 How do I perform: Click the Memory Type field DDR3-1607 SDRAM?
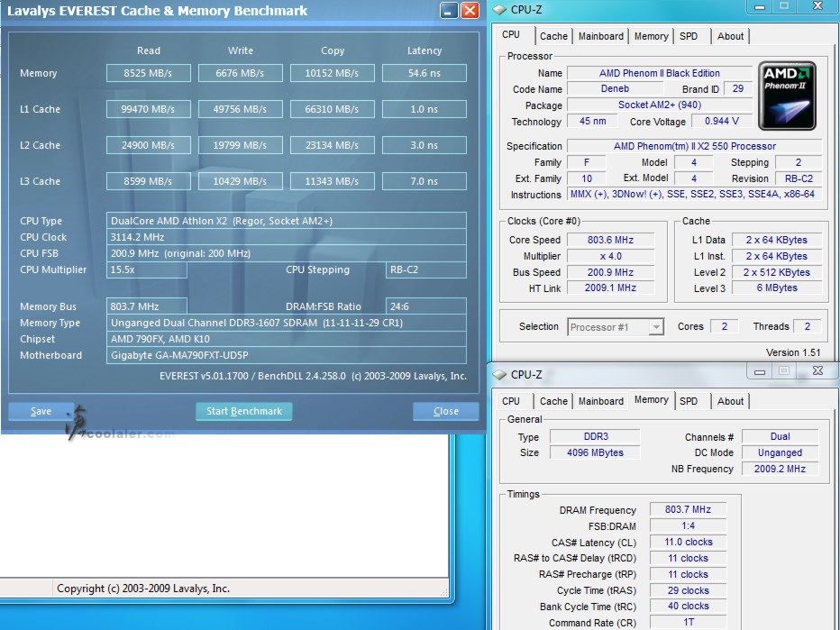coord(286,323)
